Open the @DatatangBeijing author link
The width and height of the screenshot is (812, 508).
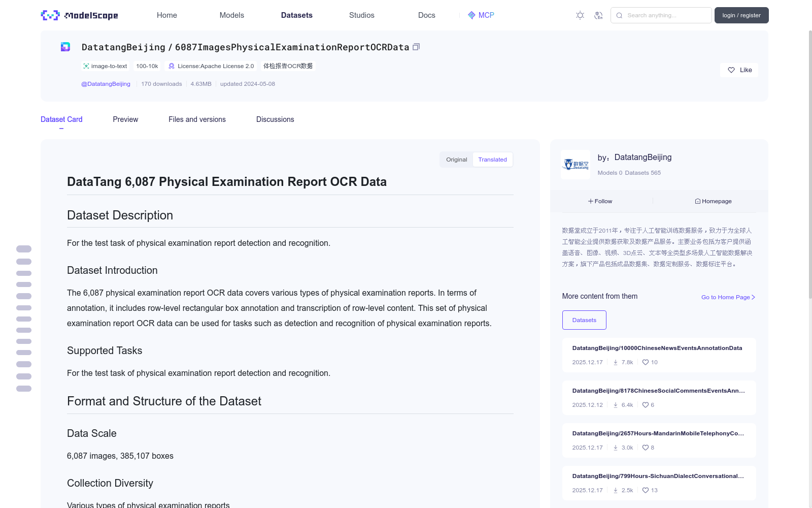[x=106, y=84]
